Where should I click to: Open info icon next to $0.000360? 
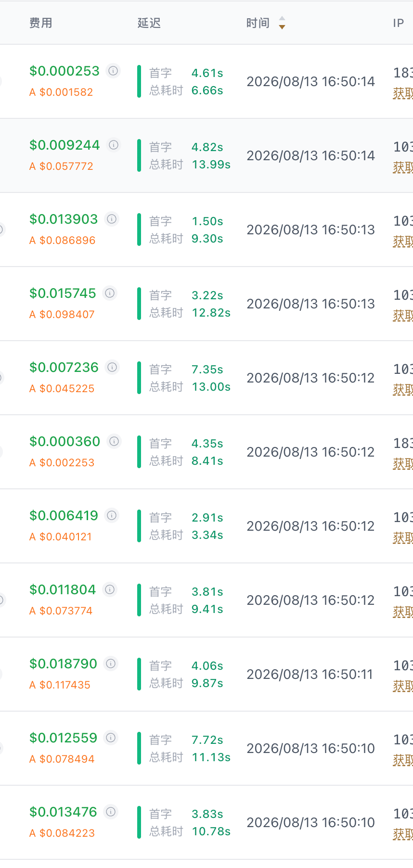click(x=114, y=441)
